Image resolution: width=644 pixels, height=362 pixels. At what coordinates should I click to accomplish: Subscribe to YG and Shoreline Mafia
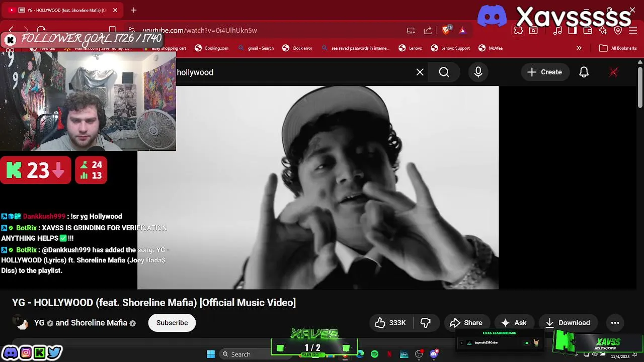pos(172,323)
